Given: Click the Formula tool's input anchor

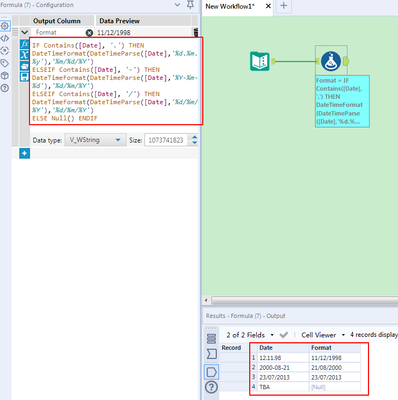Looking at the screenshot, I should click(x=317, y=61).
